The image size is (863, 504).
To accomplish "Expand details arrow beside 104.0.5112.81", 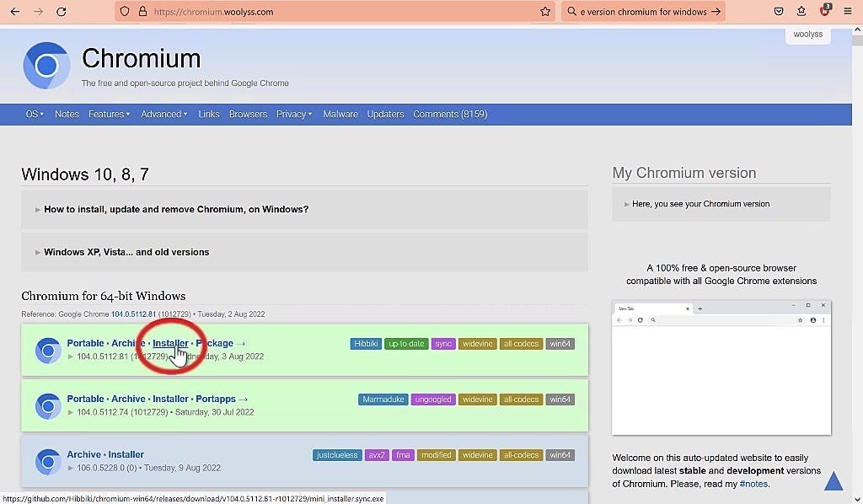I will tap(71, 357).
